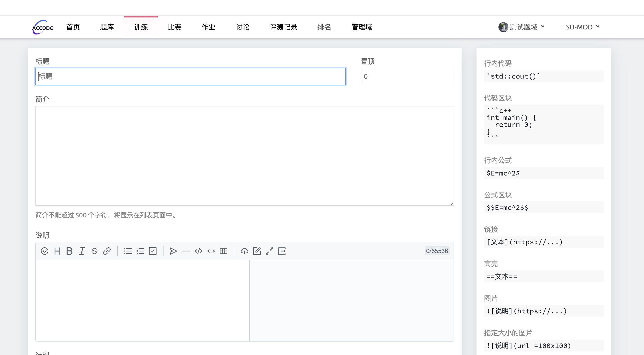Click inside the 简介 introduction textarea
This screenshot has height=355, width=644.
click(x=244, y=156)
